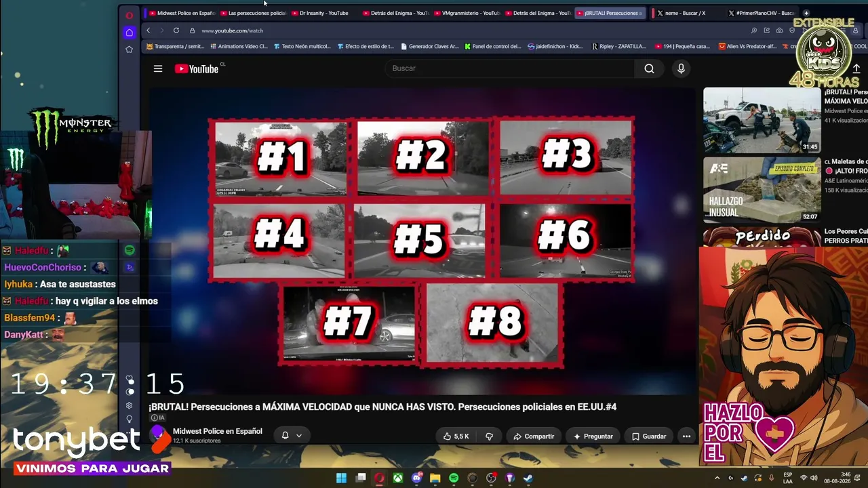Click the video player showing chases #1 to #8
The height and width of the screenshot is (488, 868).
click(422, 241)
